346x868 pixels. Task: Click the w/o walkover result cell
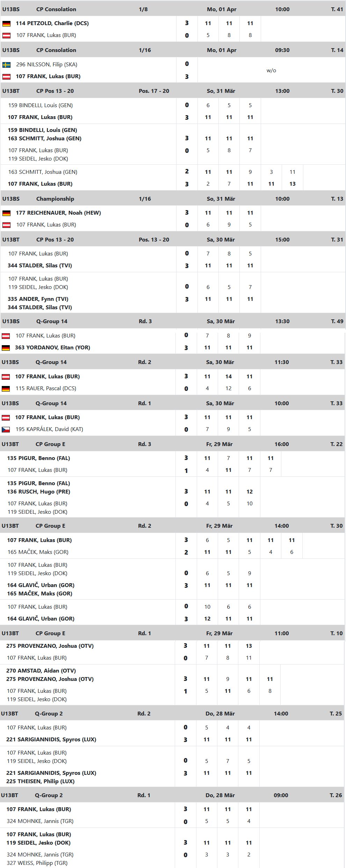[x=271, y=71]
